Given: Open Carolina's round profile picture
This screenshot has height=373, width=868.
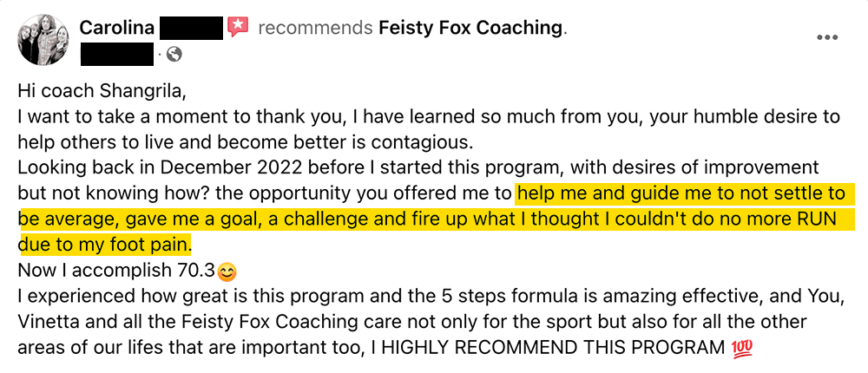Looking at the screenshot, I should [43, 40].
